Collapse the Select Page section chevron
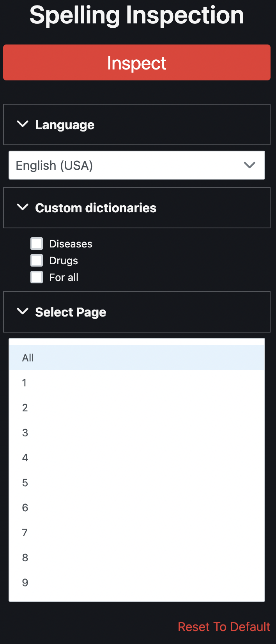The width and height of the screenshot is (276, 644). point(23,311)
